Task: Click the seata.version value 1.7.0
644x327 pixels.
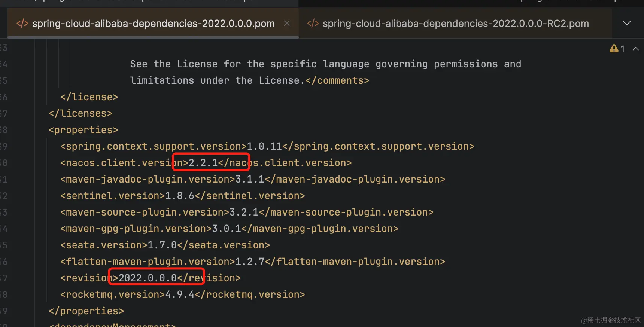Action: [x=162, y=245]
